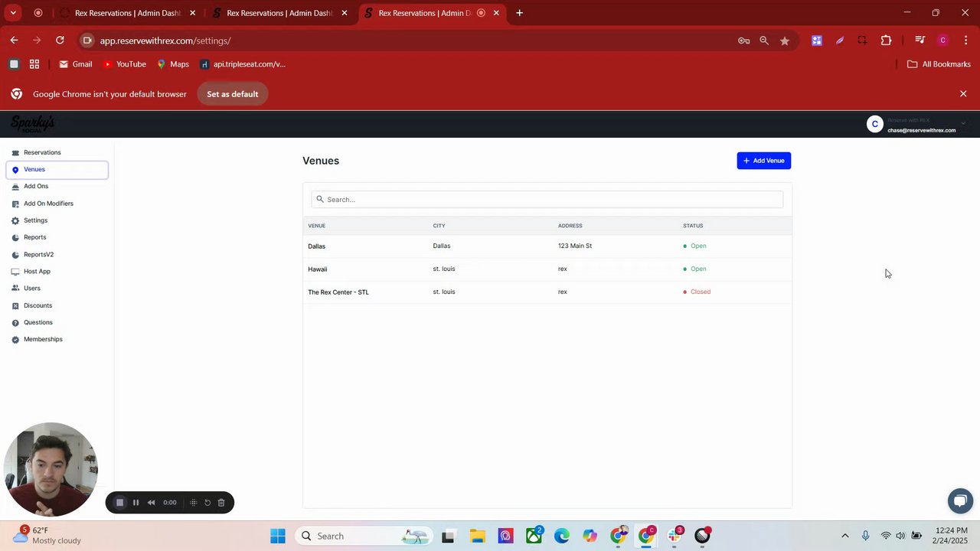Screen dimensions: 980x551
Task: Open the Discounts section
Action: (x=38, y=305)
